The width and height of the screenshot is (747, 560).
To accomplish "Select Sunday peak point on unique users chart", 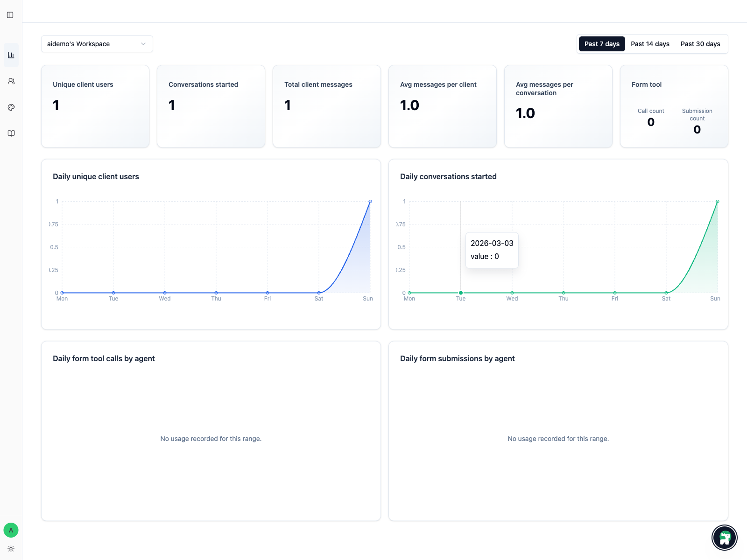I will pyautogui.click(x=370, y=201).
